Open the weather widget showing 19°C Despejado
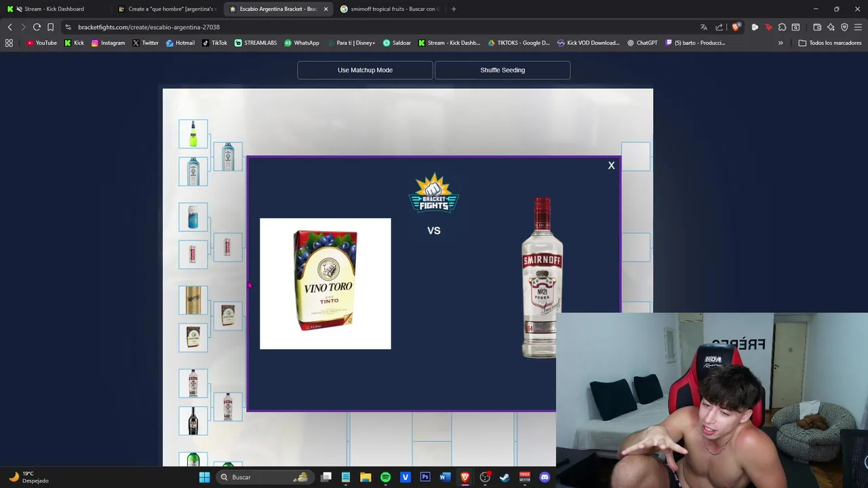The image size is (868, 488). coord(28,477)
